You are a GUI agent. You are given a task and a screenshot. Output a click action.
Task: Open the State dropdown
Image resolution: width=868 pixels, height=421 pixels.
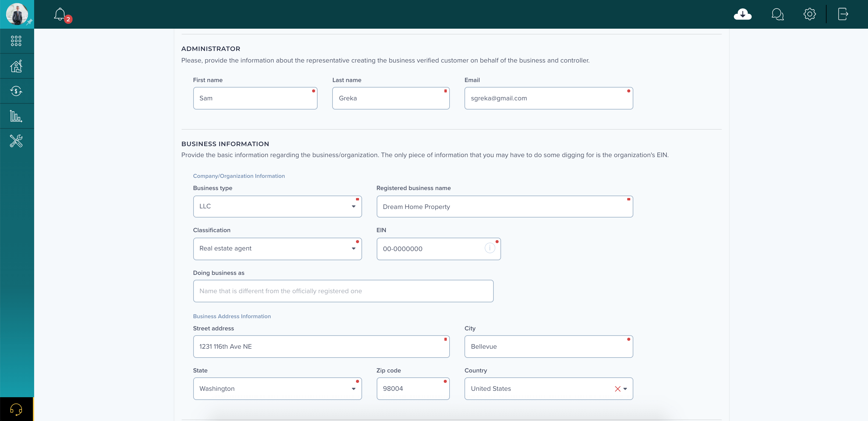tap(277, 389)
